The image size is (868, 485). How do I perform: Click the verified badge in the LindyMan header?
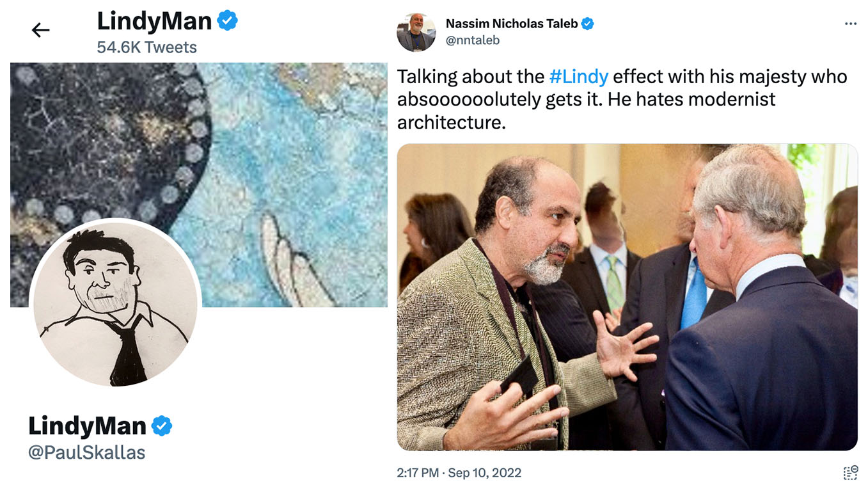[x=228, y=21]
